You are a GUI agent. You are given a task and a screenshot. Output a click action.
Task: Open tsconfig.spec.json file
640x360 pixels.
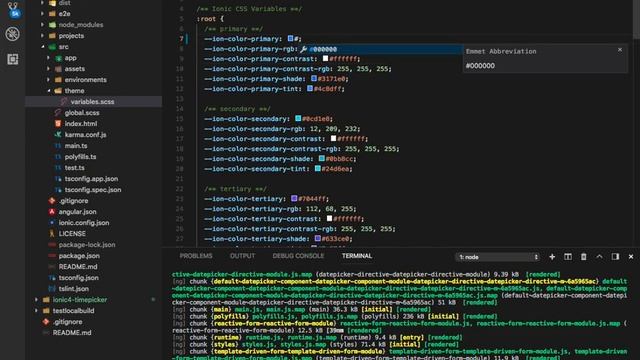pos(94,190)
